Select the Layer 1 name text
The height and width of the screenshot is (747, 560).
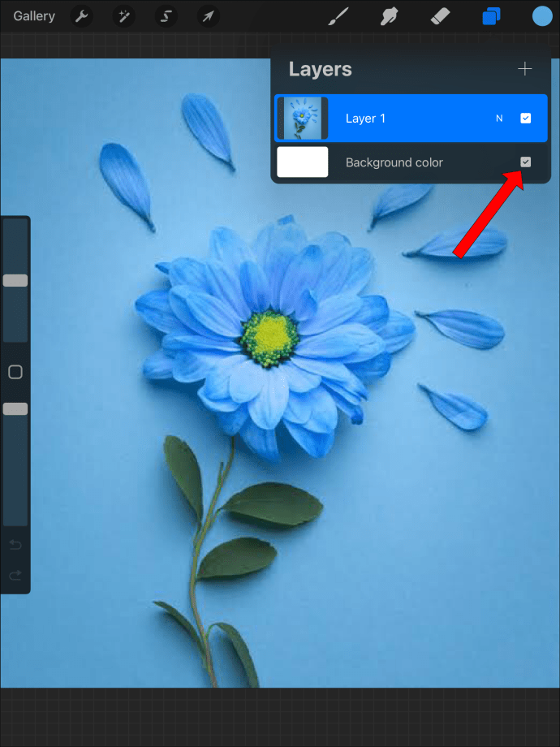point(365,119)
